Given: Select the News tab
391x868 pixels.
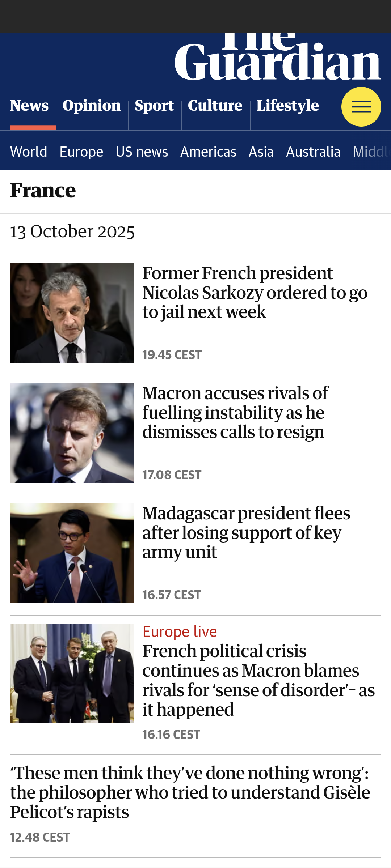Looking at the screenshot, I should 29,106.
